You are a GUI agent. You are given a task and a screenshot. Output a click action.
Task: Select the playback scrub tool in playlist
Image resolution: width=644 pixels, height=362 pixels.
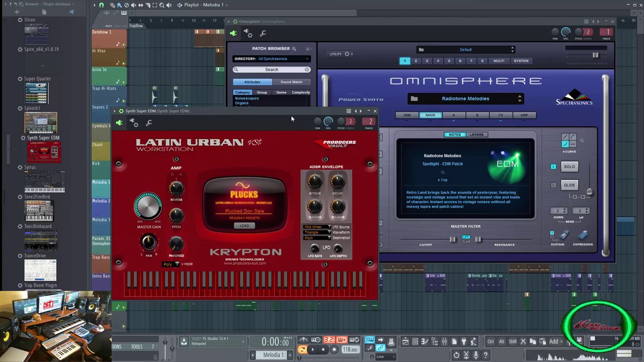click(169, 5)
